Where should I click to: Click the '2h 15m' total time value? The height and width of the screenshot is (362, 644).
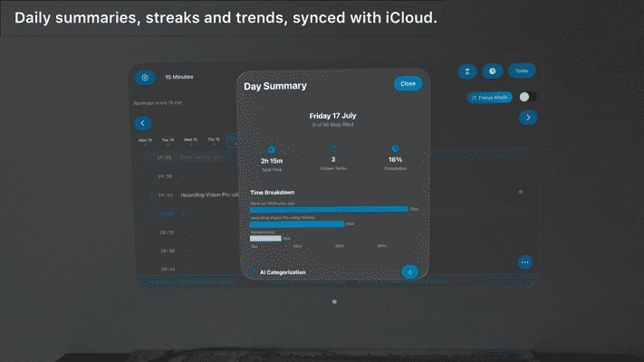pos(272,161)
